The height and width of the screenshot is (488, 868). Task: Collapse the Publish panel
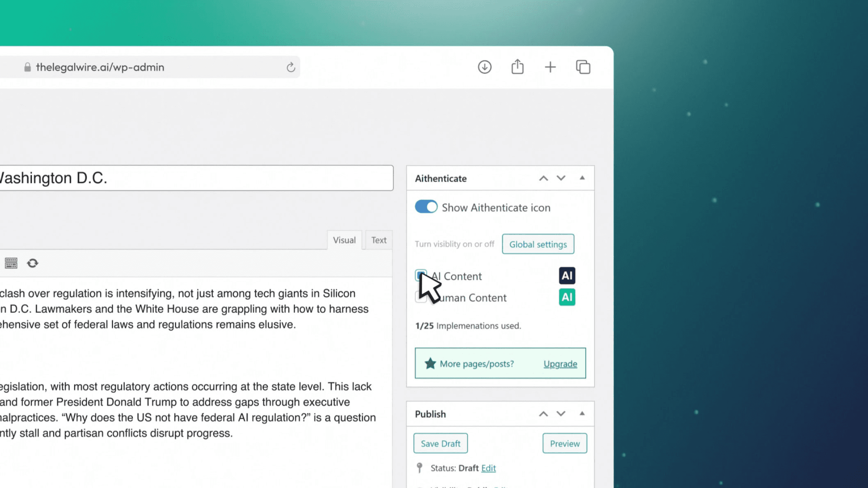(582, 414)
